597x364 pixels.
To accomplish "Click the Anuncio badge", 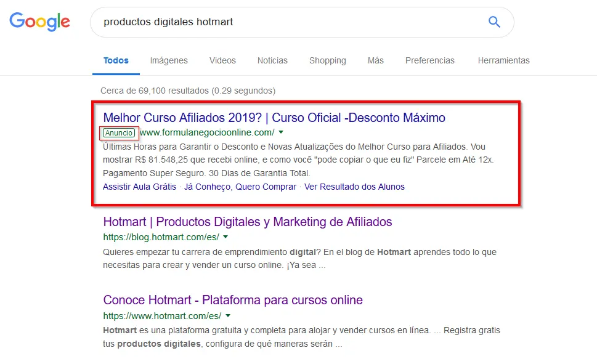I will [x=119, y=133].
